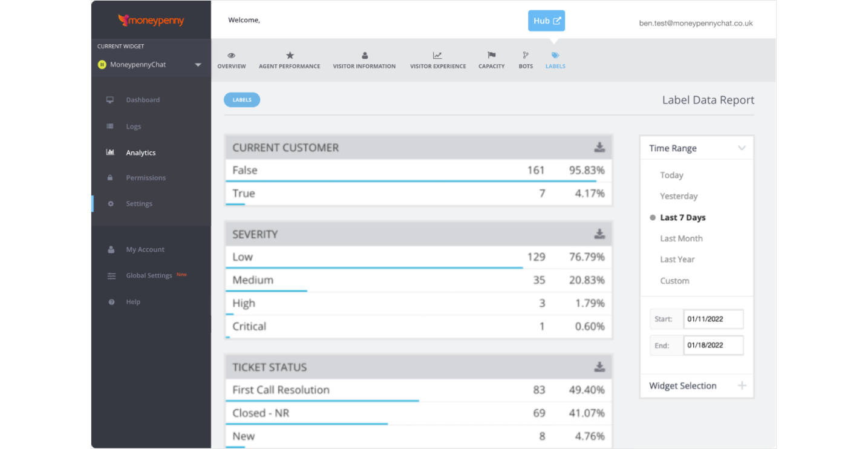Viewport: 868px width, 449px height.
Task: Click the blue Labels pill button
Action: click(x=242, y=100)
